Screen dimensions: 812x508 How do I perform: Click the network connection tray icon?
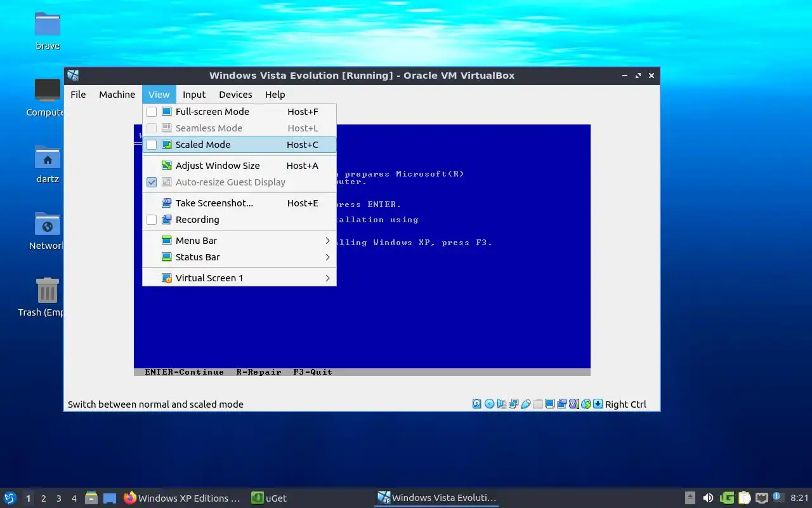(x=762, y=498)
